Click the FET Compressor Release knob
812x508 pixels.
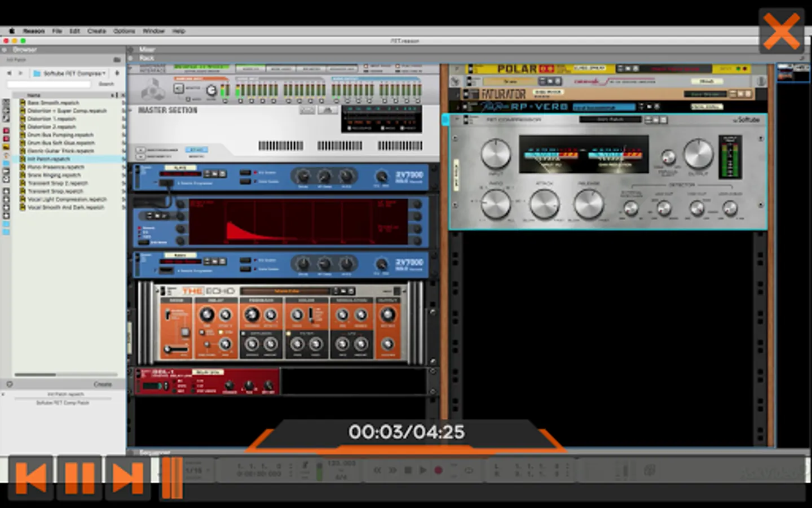[588, 204]
